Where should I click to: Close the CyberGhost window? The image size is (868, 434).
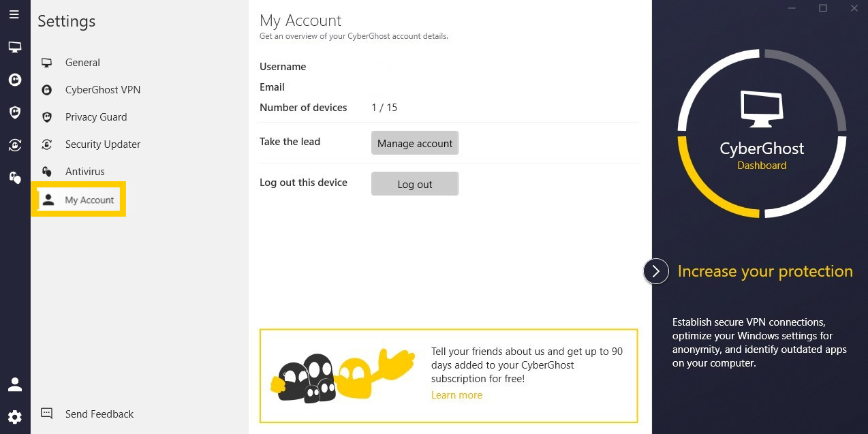854,8
